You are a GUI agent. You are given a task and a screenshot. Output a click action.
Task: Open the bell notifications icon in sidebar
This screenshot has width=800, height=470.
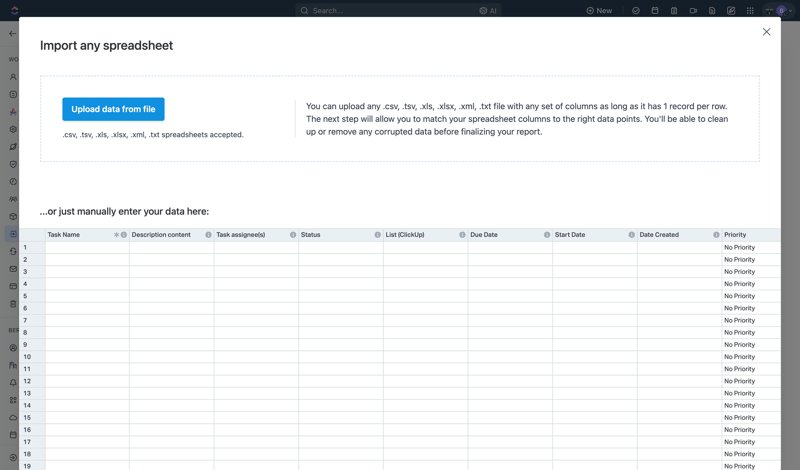click(13, 383)
